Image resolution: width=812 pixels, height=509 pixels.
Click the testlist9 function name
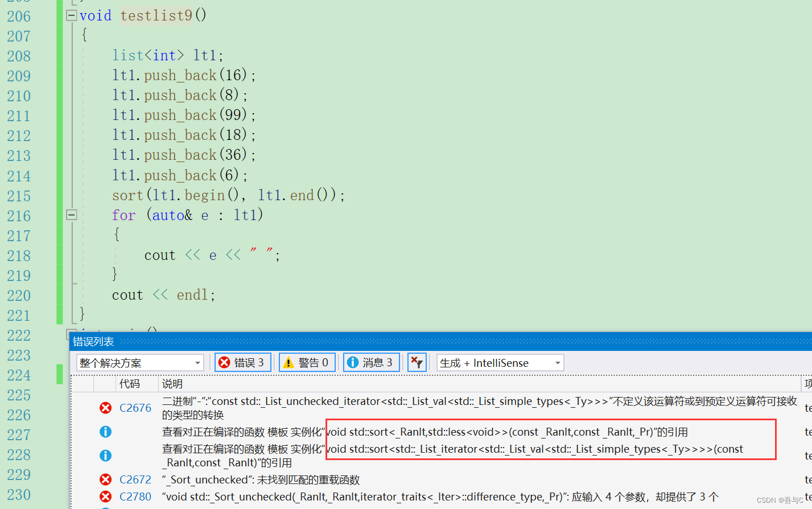tap(156, 15)
